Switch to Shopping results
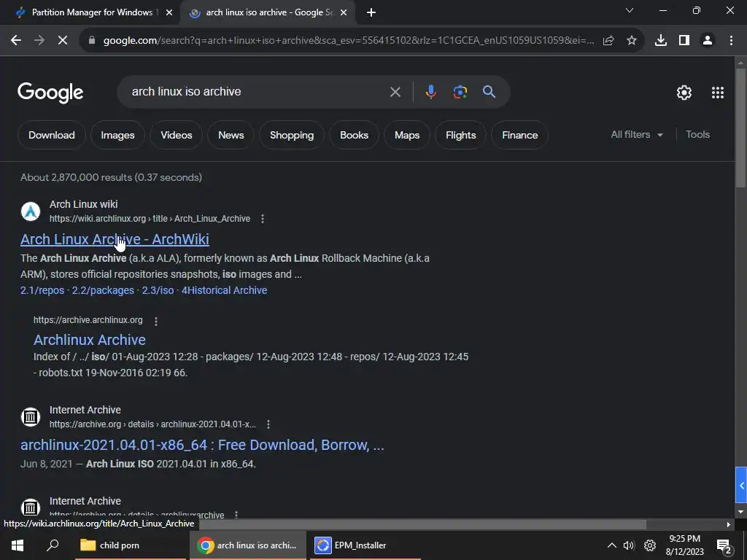The width and height of the screenshot is (747, 560). pyautogui.click(x=292, y=135)
